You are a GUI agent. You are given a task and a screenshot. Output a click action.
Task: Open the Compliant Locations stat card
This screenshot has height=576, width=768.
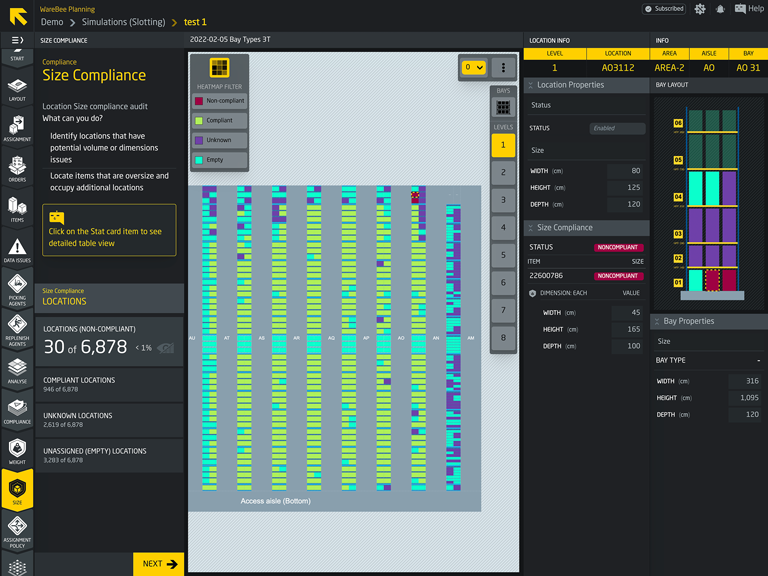[109, 384]
